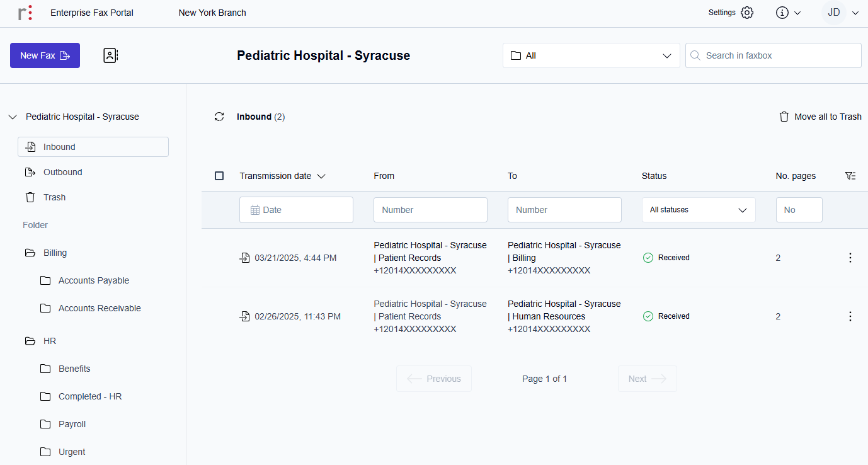This screenshot has height=465, width=868.
Task: Click Move all to Trash
Action: [820, 117]
